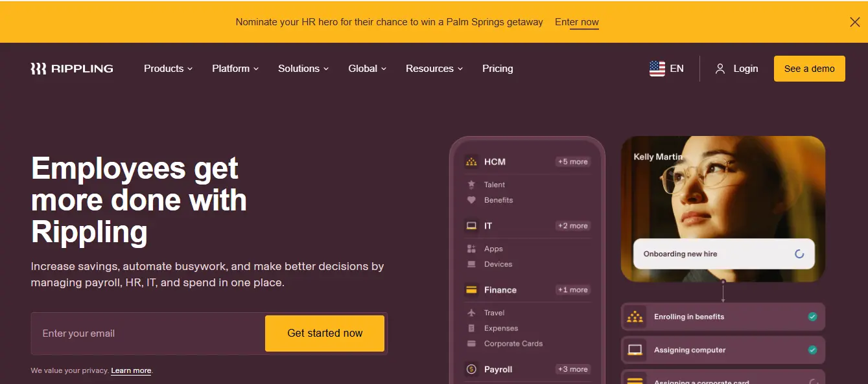Screen dimensions: 868x384
Task: Select Talent in the HCM list
Action: click(x=495, y=185)
